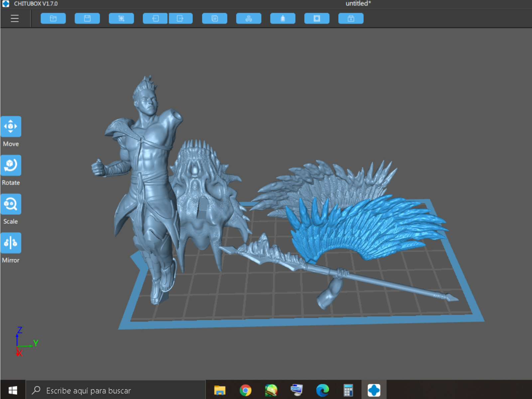Viewport: 532px width, 399px height.
Task: Open the dig hole tool
Action: point(317,18)
